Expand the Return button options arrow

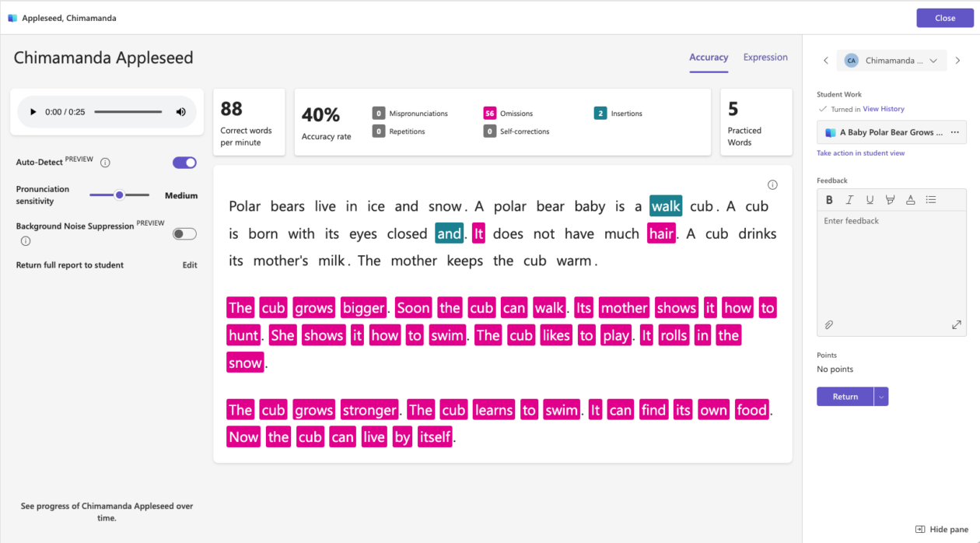tap(881, 397)
